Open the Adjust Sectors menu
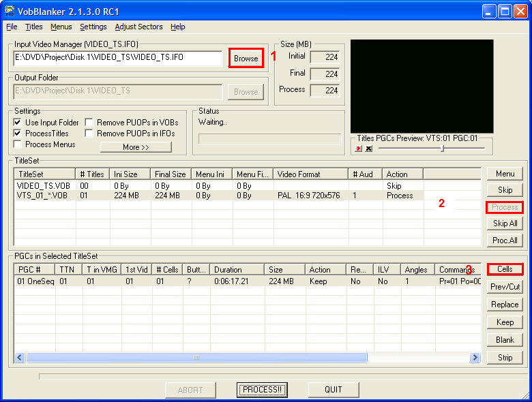The width and height of the screenshot is (532, 402). pyautogui.click(x=138, y=27)
